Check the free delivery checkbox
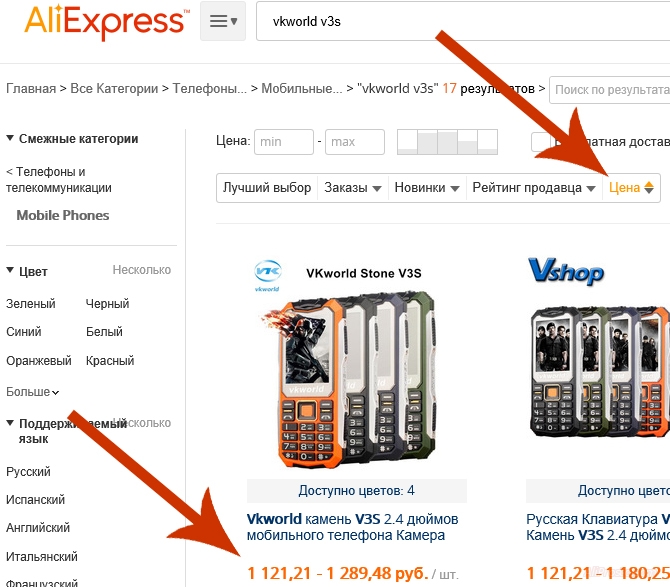Viewport: 670px width, 587px height. [540, 142]
